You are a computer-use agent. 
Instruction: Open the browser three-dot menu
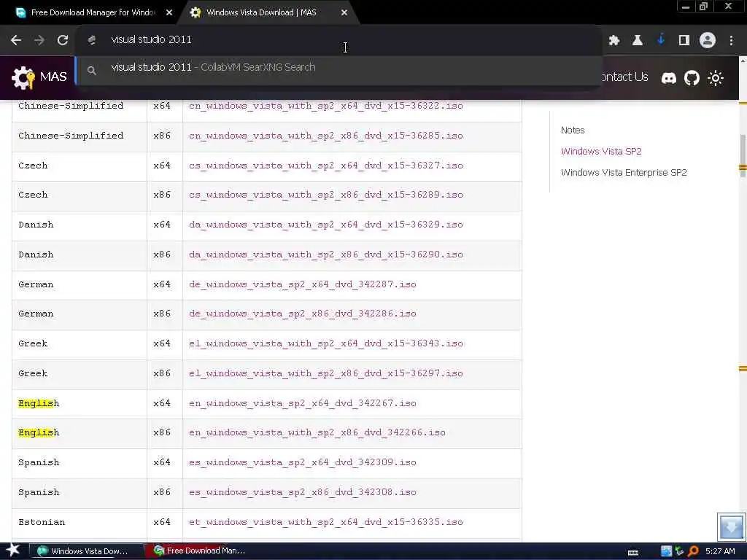[x=731, y=41]
